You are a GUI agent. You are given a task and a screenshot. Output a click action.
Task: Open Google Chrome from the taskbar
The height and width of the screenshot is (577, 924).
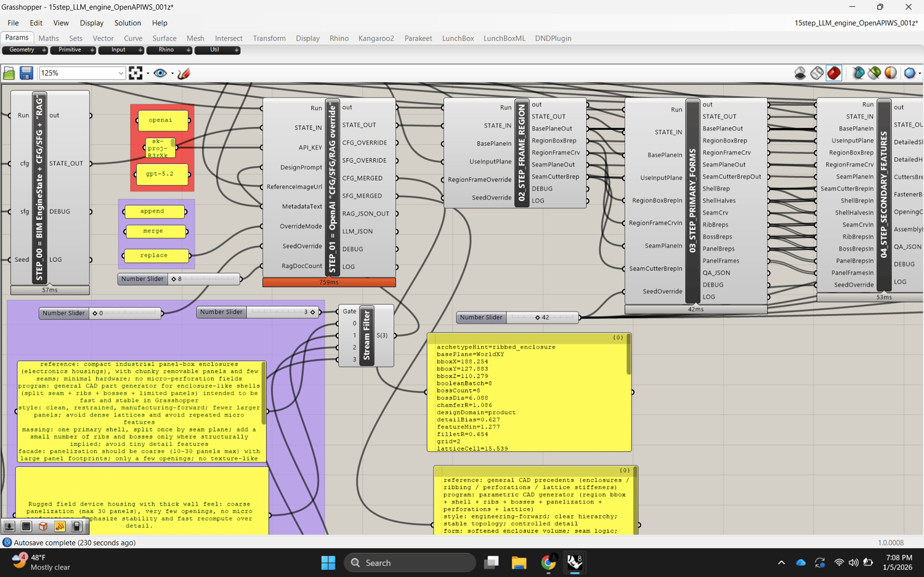(548, 562)
